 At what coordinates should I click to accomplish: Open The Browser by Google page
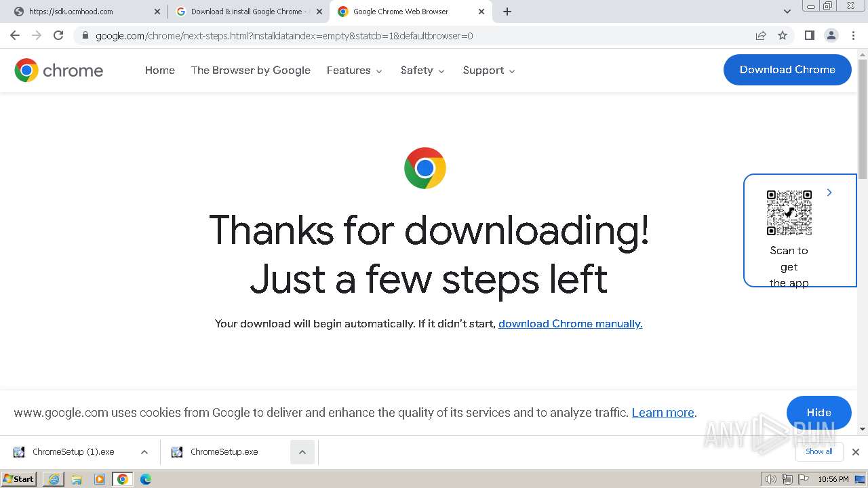click(251, 70)
